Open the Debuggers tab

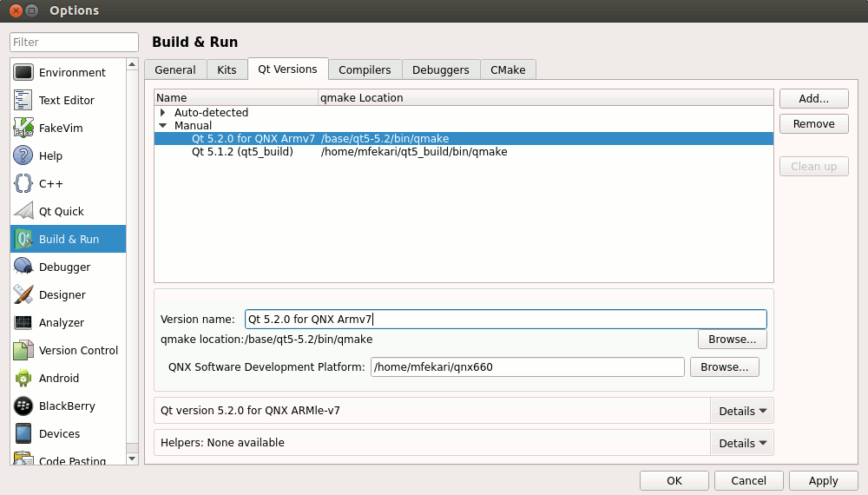pyautogui.click(x=441, y=69)
